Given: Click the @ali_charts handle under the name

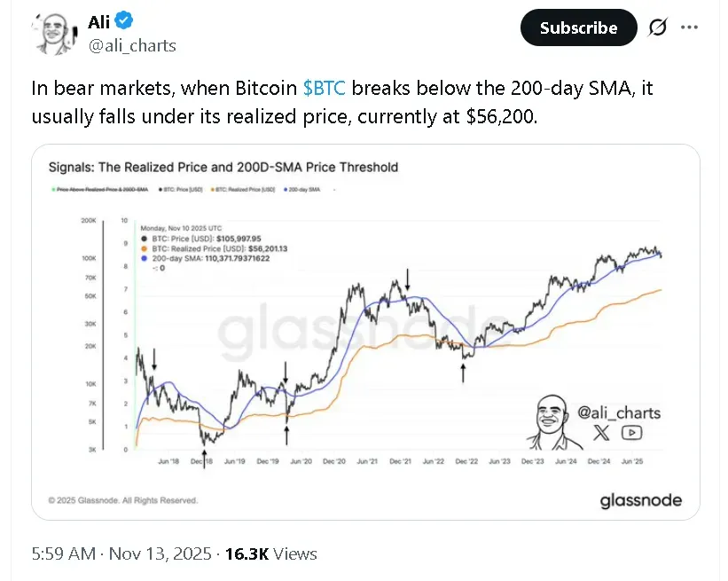Looking at the screenshot, I should 132,45.
